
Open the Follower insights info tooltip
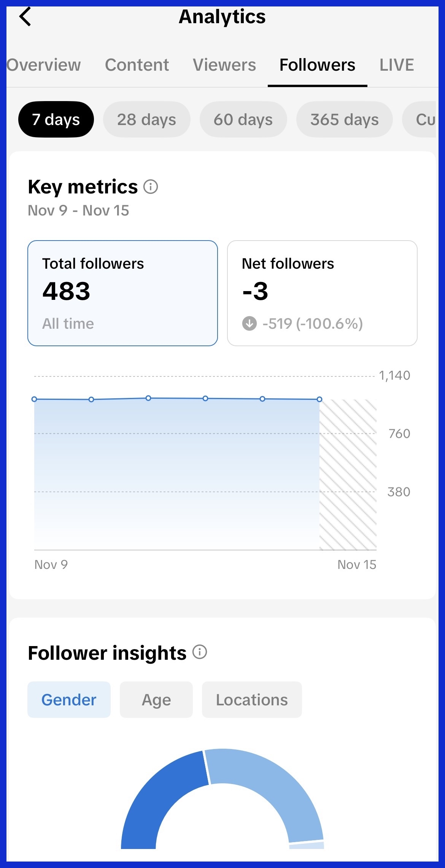[199, 651]
